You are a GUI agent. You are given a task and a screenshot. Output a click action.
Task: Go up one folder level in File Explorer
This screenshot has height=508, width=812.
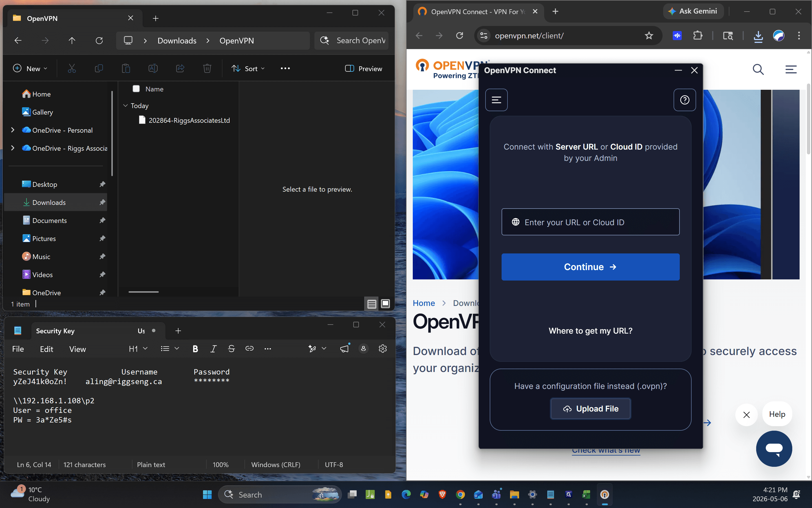pyautogui.click(x=72, y=41)
